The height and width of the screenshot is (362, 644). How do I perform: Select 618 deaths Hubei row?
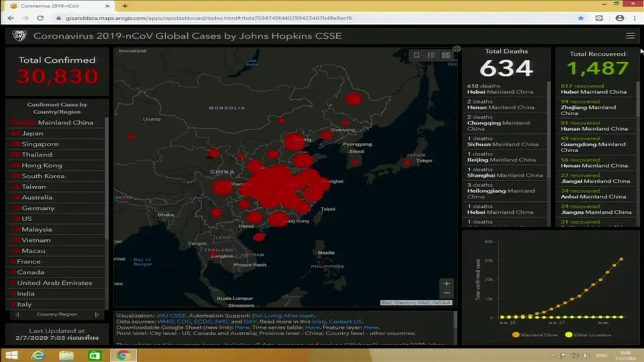(505, 89)
